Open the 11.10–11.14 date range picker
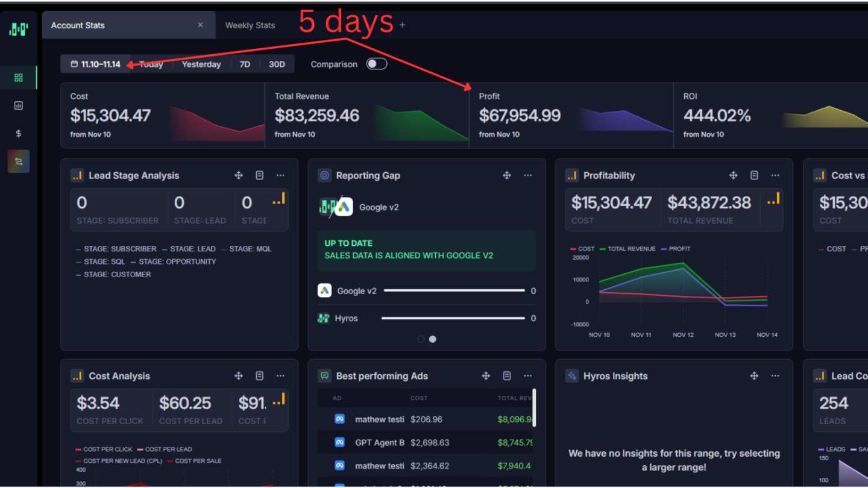Viewport: 868px width, 488px height. coord(96,64)
